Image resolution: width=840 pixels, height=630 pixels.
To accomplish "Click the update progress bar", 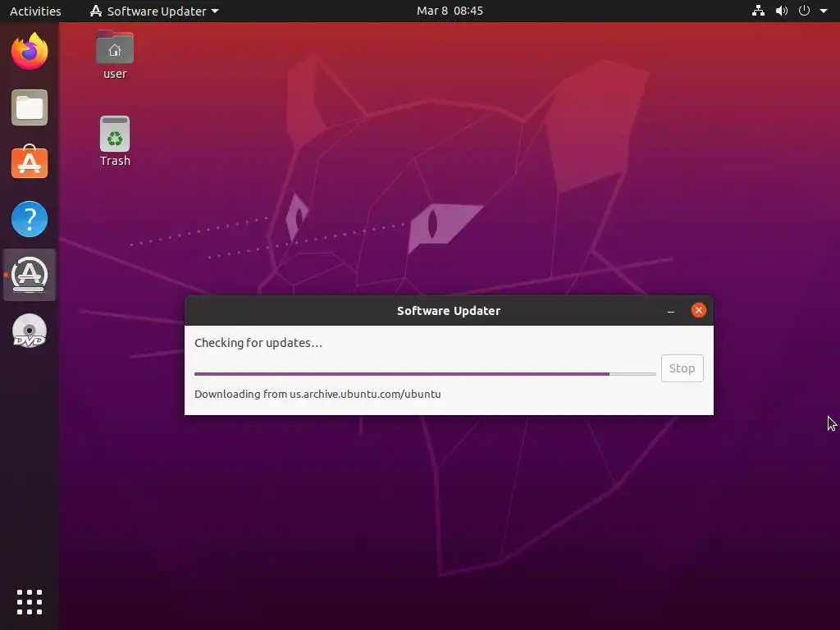I will click(x=425, y=374).
